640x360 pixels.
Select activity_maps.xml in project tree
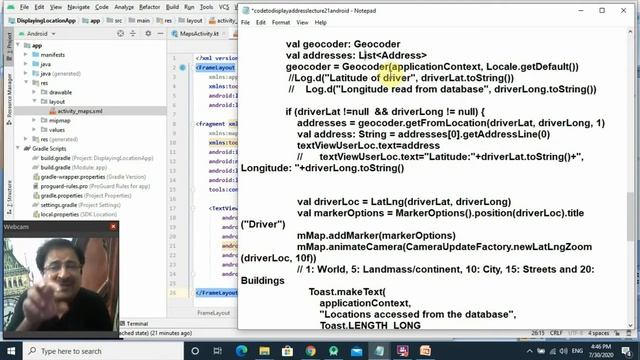click(x=80, y=111)
